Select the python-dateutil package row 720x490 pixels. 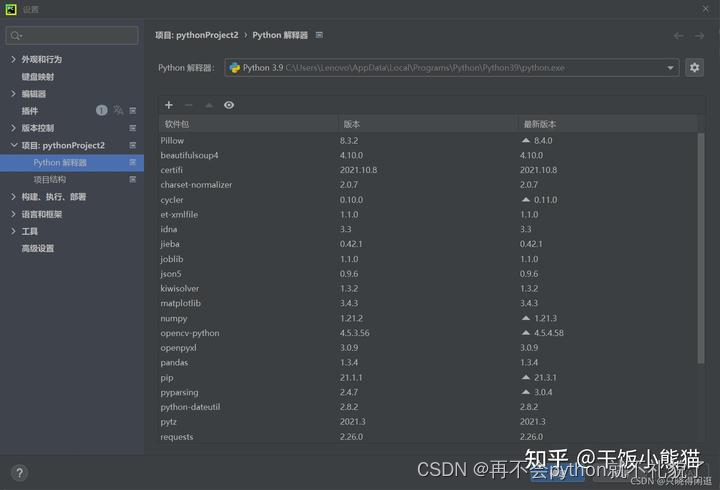tap(428, 407)
